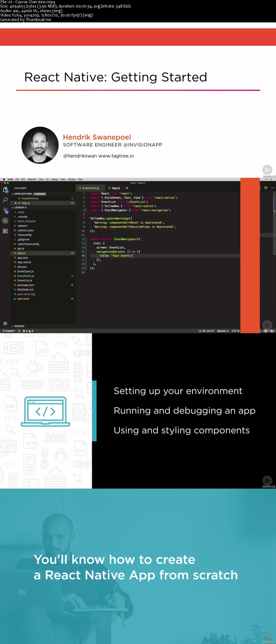The height and width of the screenshot is (644, 276).
Task: Open .flowconfig in the file tree
Action: (43, 235)
